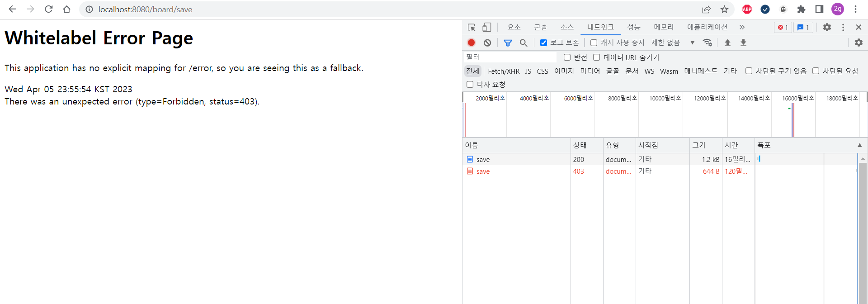
Task: Switch to the 성능 (Performance) tab
Action: coord(634,27)
